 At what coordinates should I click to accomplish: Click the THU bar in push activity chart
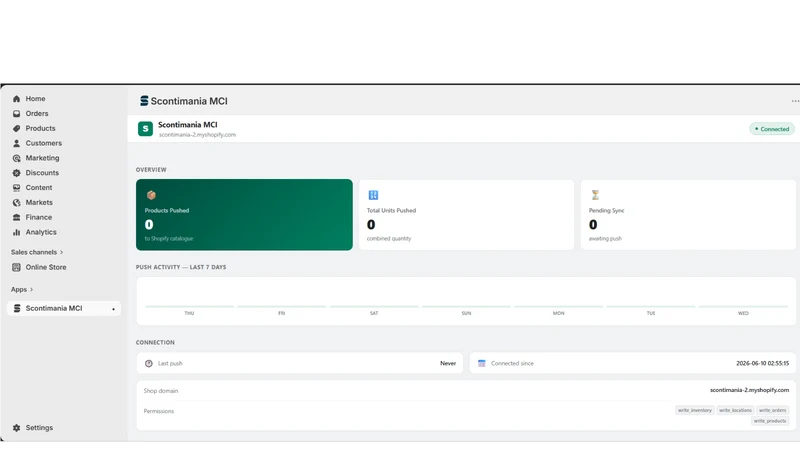click(189, 307)
